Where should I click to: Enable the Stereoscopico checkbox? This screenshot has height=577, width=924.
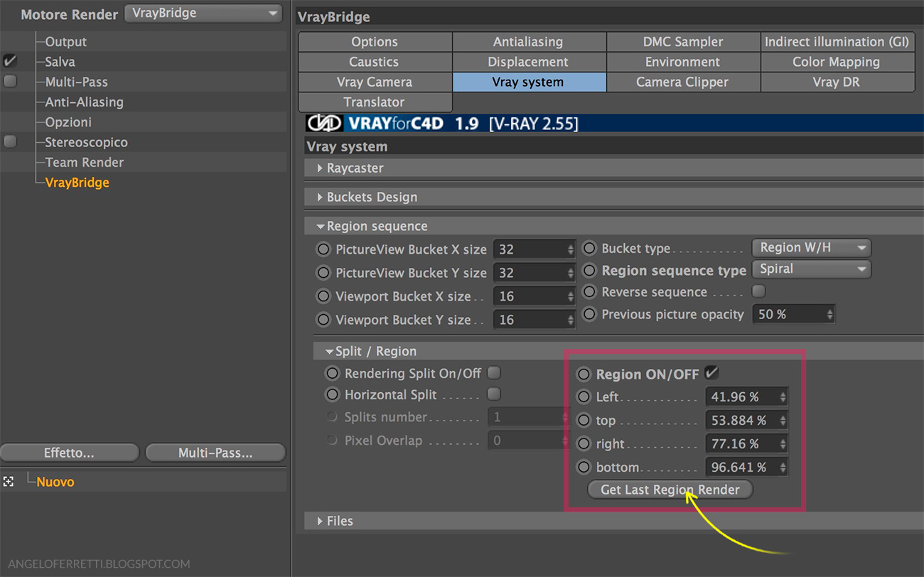point(10,142)
